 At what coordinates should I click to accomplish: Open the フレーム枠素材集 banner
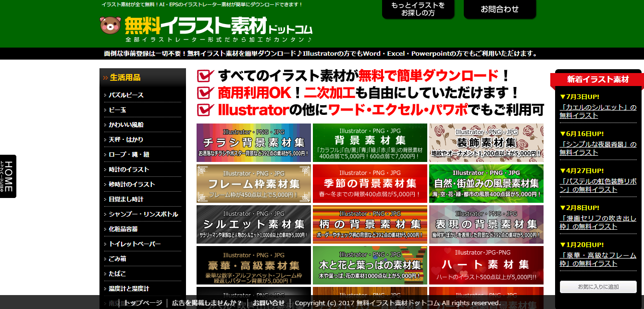pos(253,183)
